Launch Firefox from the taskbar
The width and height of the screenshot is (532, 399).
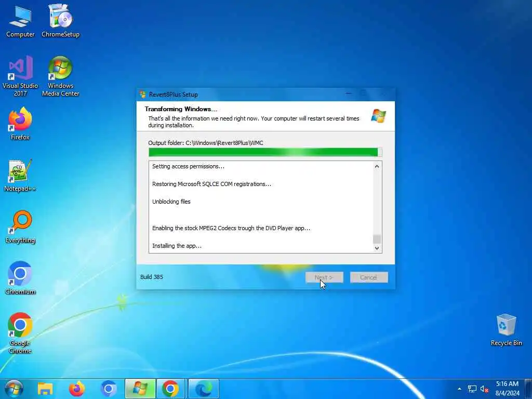[77, 389]
